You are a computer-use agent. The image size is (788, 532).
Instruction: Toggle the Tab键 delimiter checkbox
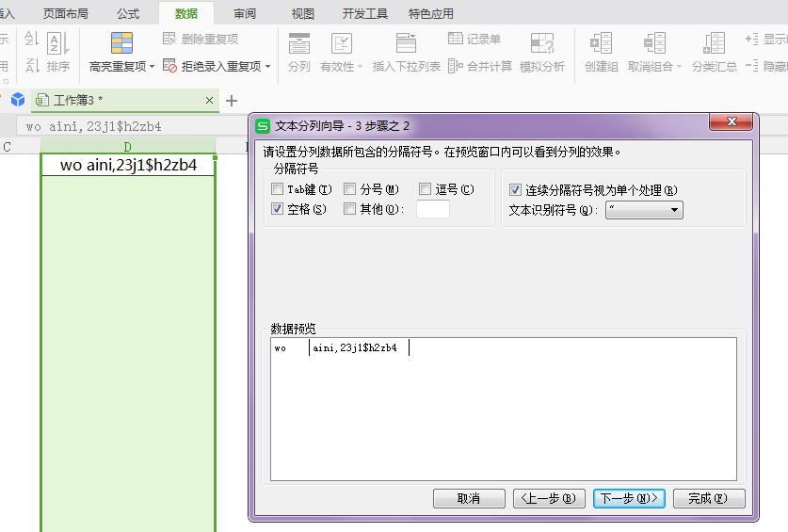(x=277, y=189)
